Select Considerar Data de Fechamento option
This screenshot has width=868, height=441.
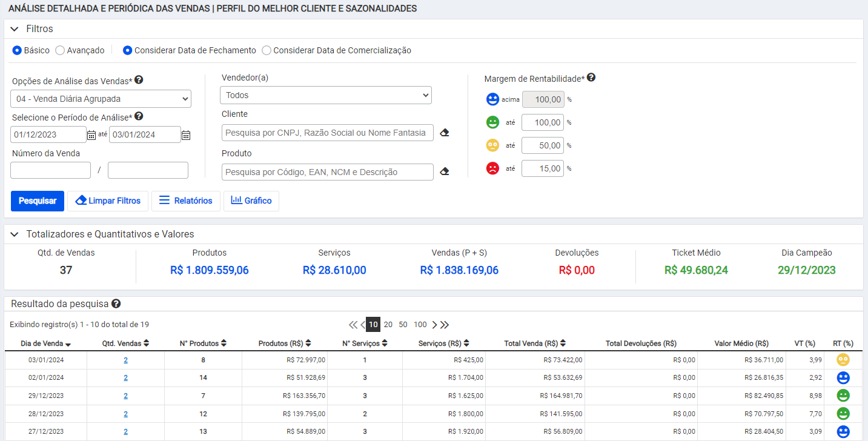point(127,50)
